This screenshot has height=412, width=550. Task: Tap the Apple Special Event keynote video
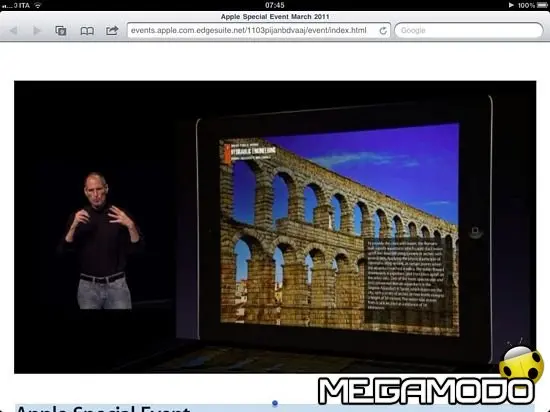[x=275, y=227]
